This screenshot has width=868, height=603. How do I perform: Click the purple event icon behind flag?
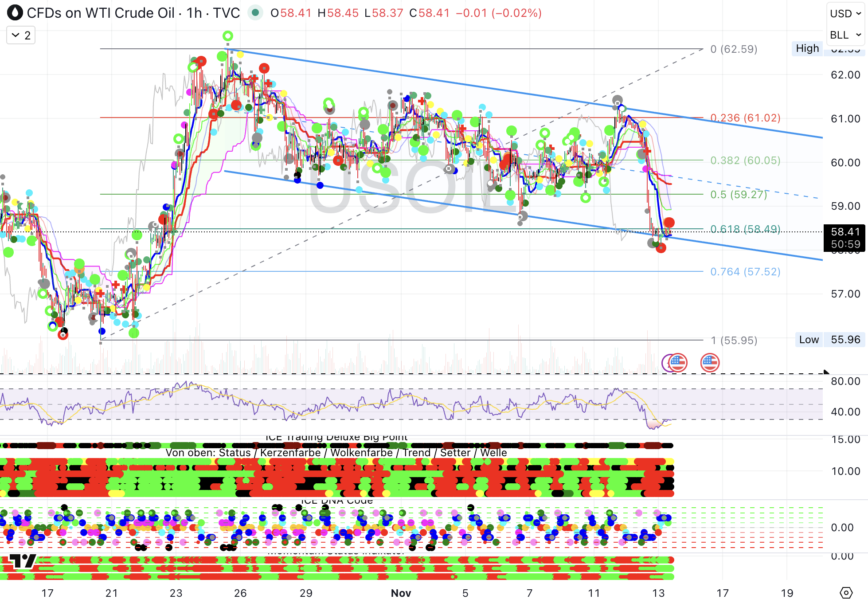665,363
